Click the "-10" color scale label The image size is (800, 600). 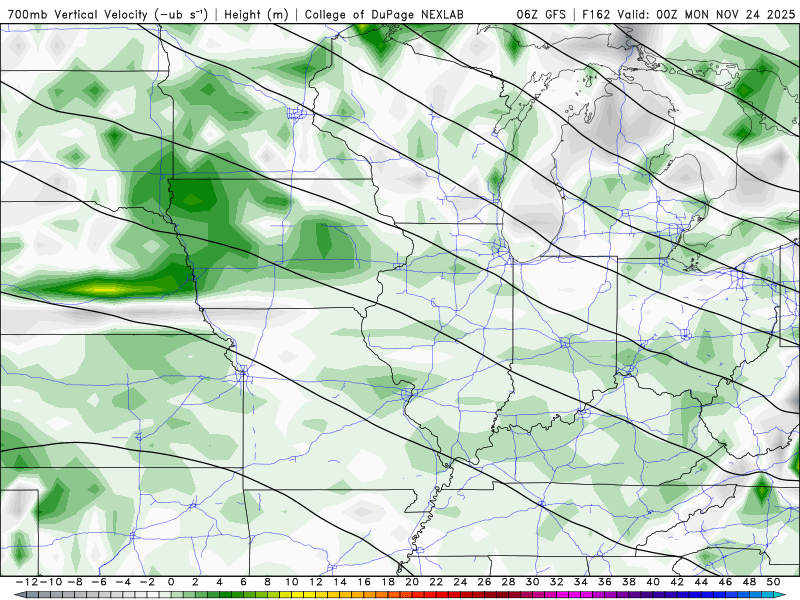click(50, 582)
